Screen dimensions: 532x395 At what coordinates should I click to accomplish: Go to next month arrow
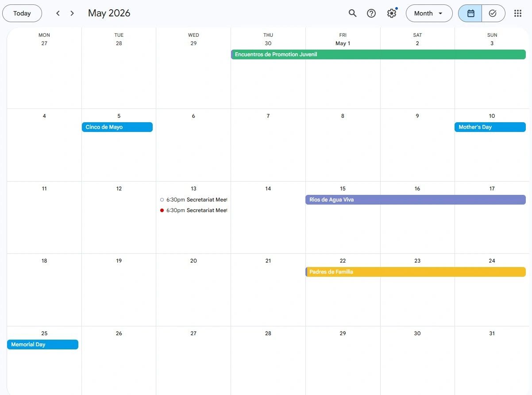pos(72,13)
